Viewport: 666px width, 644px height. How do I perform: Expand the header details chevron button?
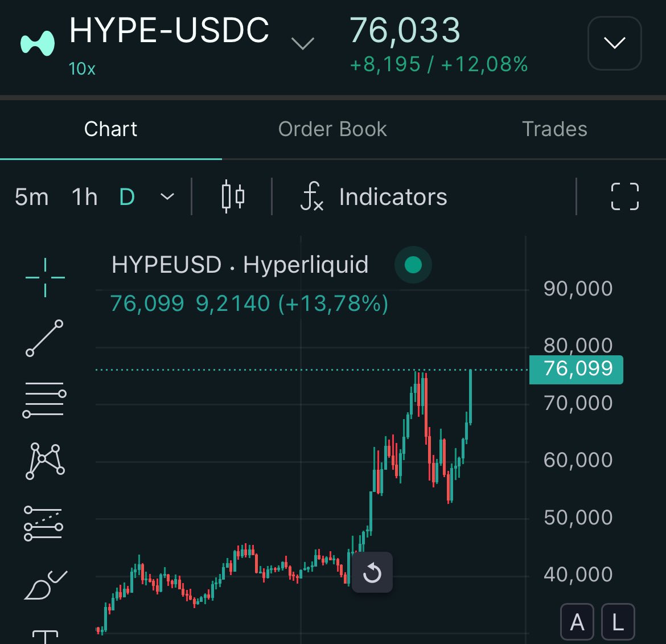pyautogui.click(x=614, y=43)
